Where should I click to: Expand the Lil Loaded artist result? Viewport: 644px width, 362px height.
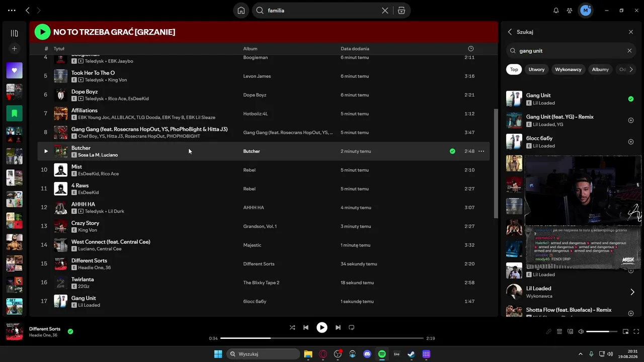[x=632, y=292]
